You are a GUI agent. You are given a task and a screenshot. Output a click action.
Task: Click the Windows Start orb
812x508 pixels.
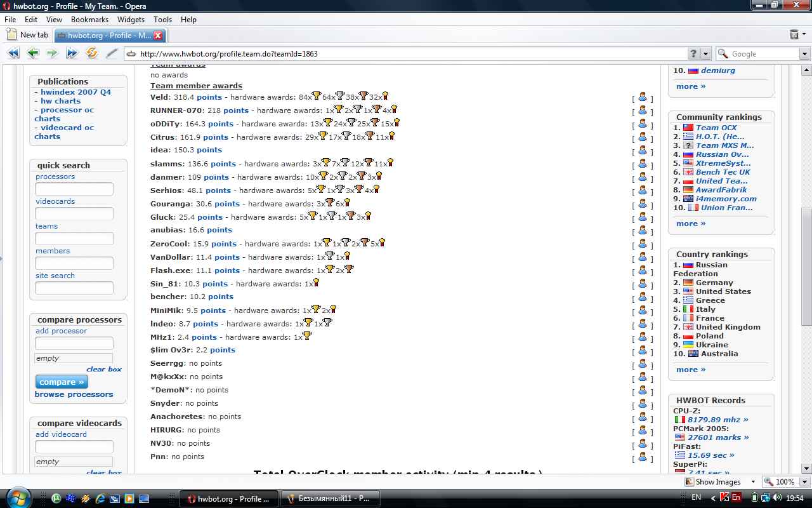coord(18,497)
